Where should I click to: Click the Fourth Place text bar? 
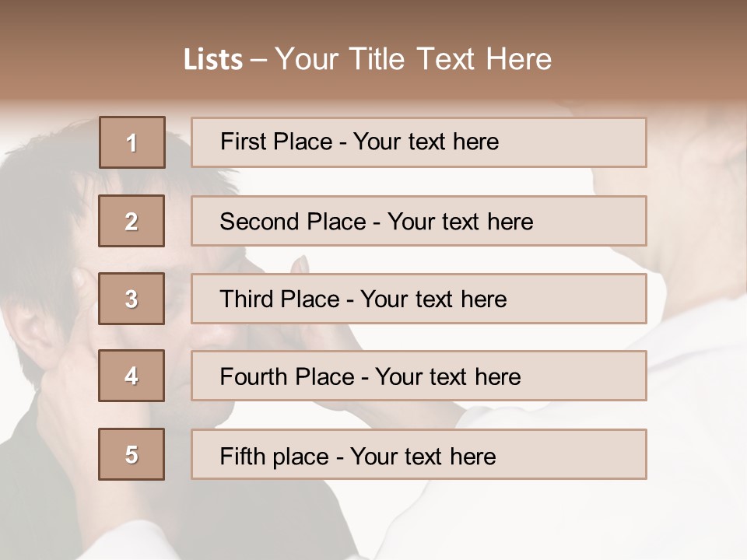(x=419, y=376)
